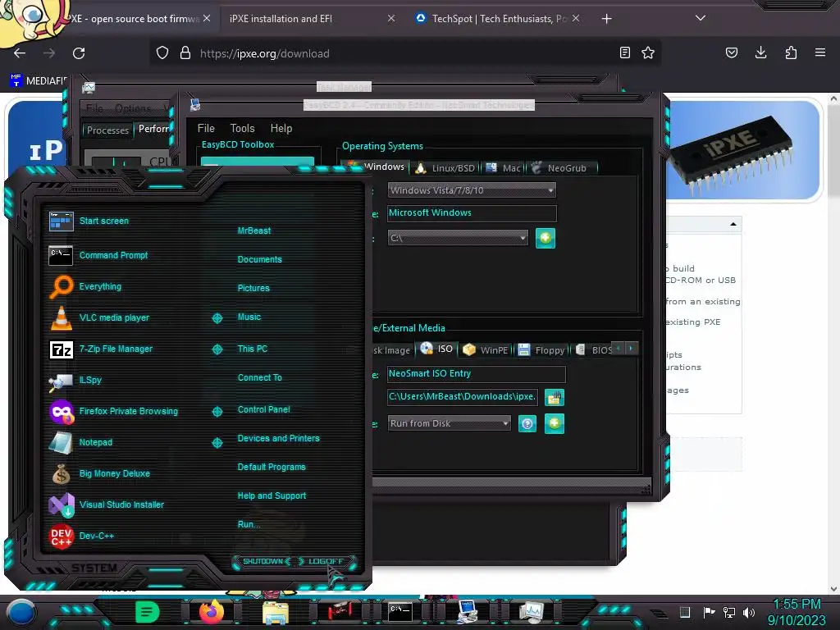The width and height of the screenshot is (840, 630).
Task: Expand VLC media player jump list
Action: click(217, 318)
